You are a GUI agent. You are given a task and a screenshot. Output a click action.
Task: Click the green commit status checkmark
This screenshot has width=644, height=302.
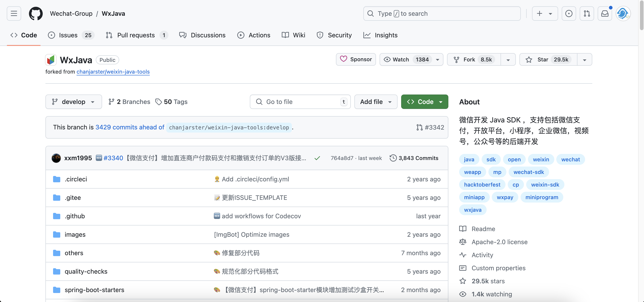click(317, 158)
